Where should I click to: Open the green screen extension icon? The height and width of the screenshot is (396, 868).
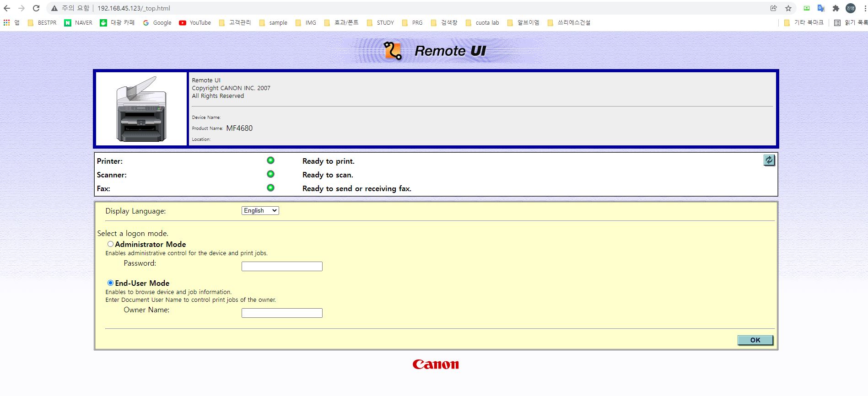807,8
